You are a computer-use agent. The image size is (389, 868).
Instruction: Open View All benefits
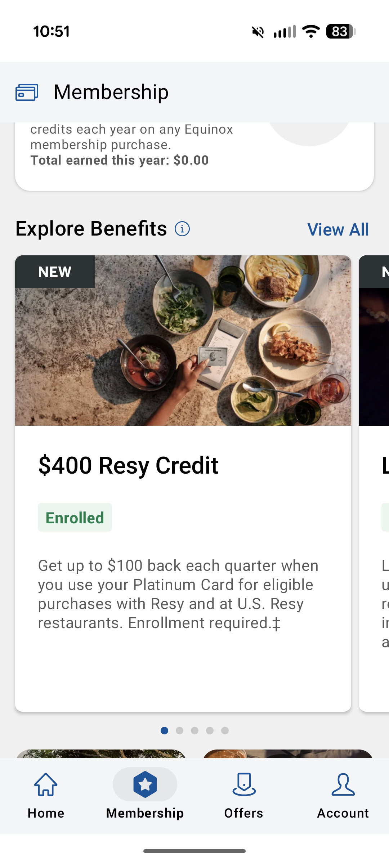[337, 229]
